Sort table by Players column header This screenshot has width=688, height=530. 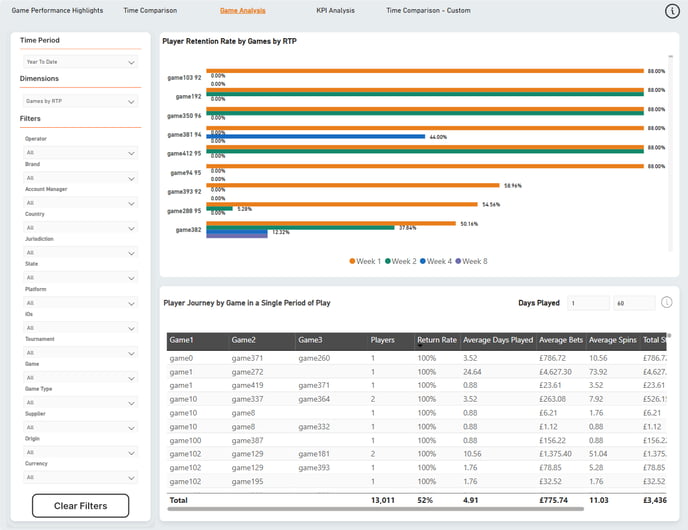[x=382, y=340]
